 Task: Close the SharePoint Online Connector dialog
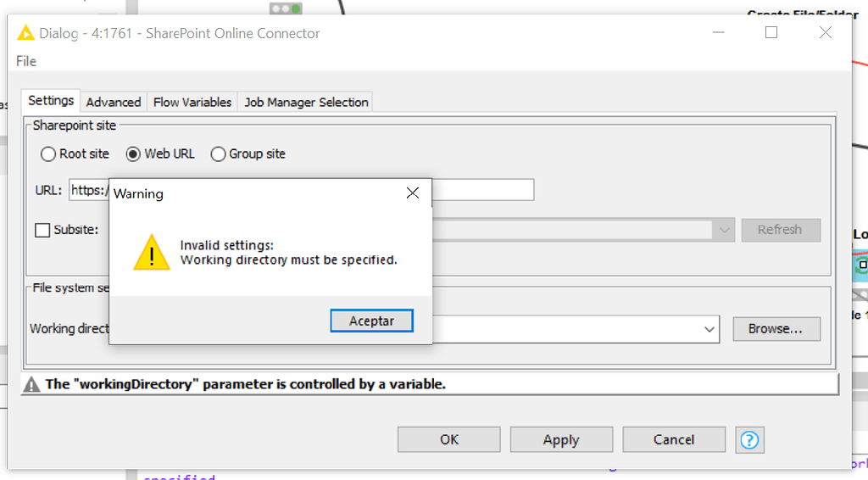826,33
